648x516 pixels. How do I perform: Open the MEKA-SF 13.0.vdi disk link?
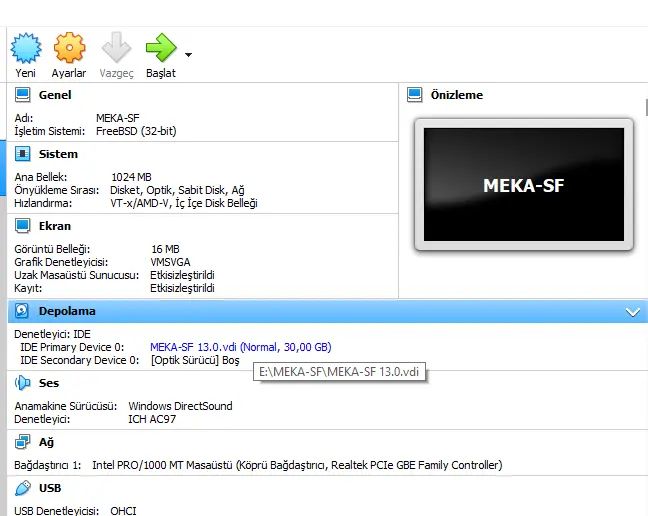240,347
